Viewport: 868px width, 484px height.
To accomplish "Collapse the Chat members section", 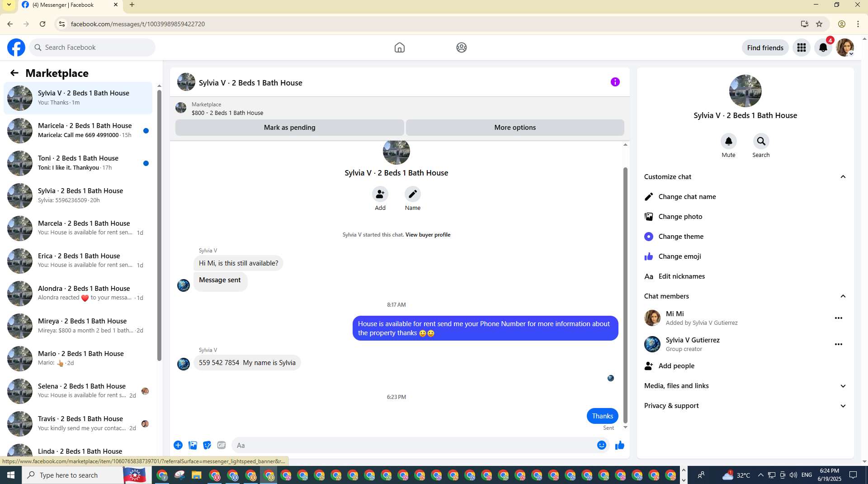I will coord(843,296).
